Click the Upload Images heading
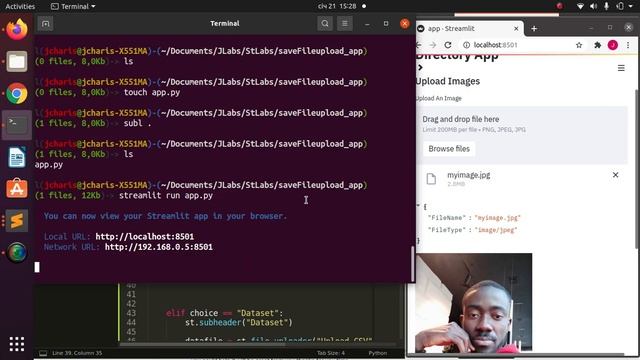This screenshot has height=360, width=640. pyautogui.click(x=448, y=81)
